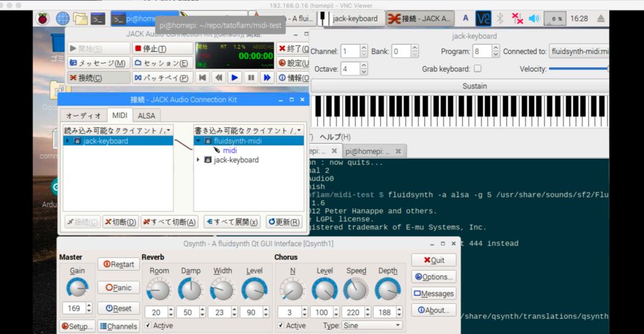
Task: Click the network disconnected tray icon
Action: click(x=517, y=18)
